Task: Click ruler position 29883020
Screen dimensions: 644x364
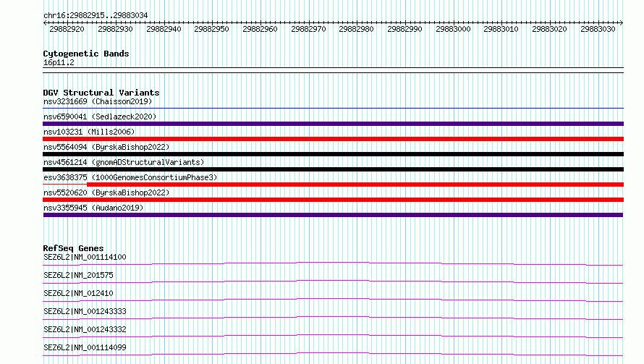Action: tap(549, 29)
